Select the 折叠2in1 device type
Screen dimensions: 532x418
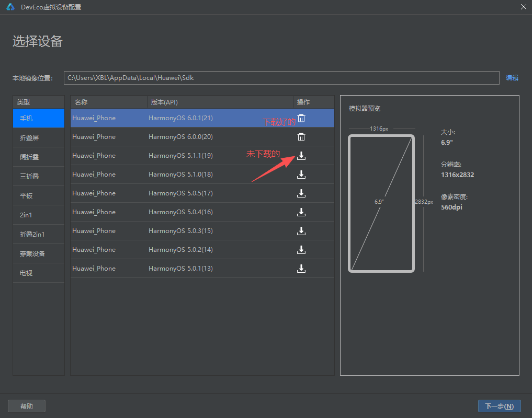[39, 234]
